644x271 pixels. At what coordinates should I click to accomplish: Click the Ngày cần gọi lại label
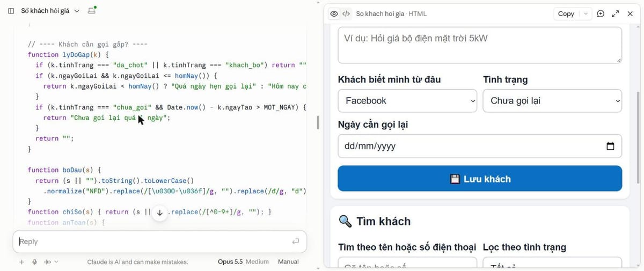click(x=373, y=124)
